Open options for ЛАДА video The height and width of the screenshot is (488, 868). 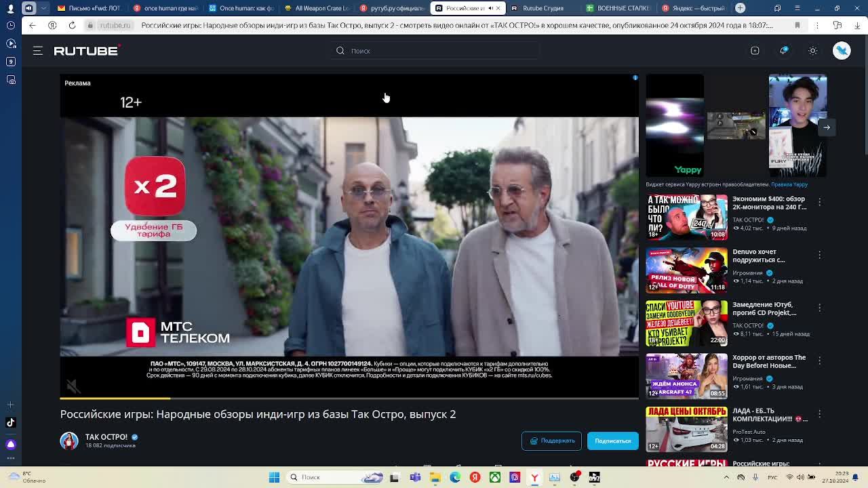[819, 413]
